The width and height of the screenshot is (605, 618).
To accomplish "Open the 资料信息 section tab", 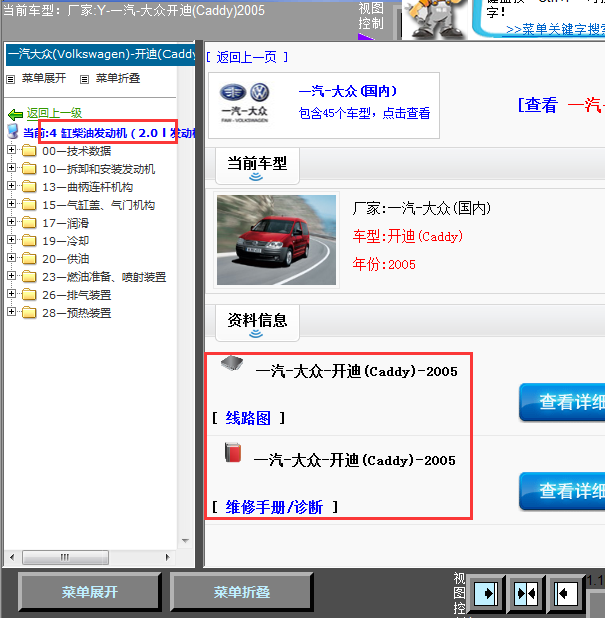I will point(257,322).
